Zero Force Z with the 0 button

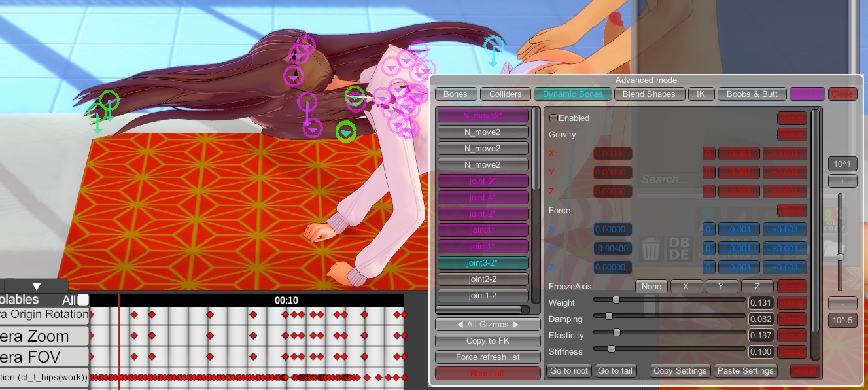click(x=709, y=268)
